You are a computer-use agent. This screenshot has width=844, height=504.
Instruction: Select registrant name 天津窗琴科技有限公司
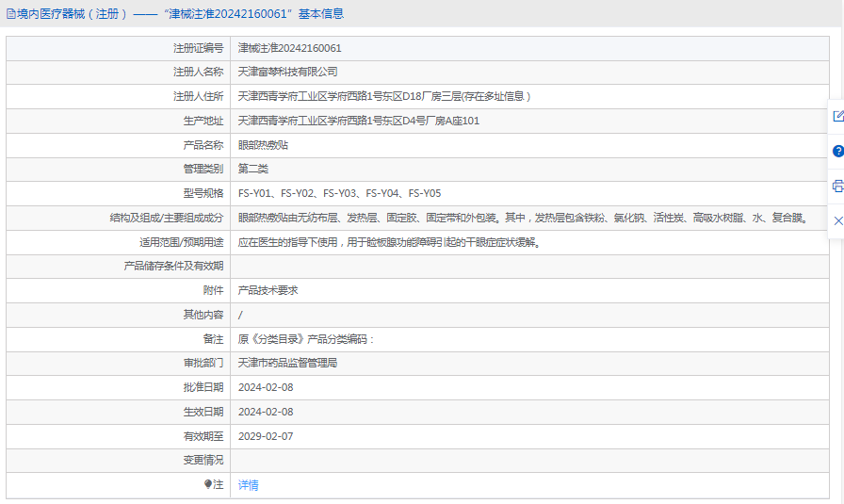click(x=287, y=72)
